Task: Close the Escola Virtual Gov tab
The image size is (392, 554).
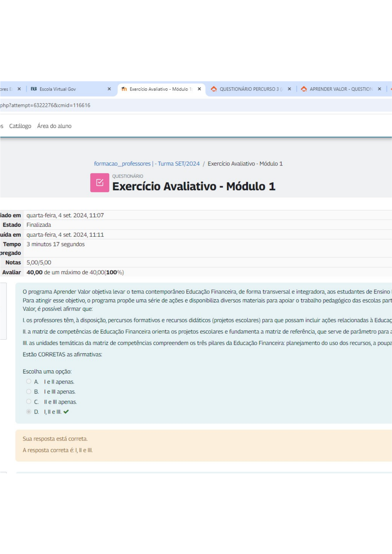Action: (109, 89)
